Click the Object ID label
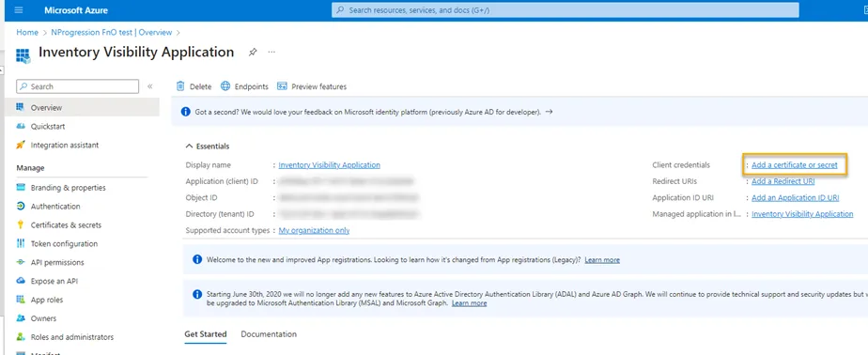The height and width of the screenshot is (355, 868). pyautogui.click(x=200, y=198)
